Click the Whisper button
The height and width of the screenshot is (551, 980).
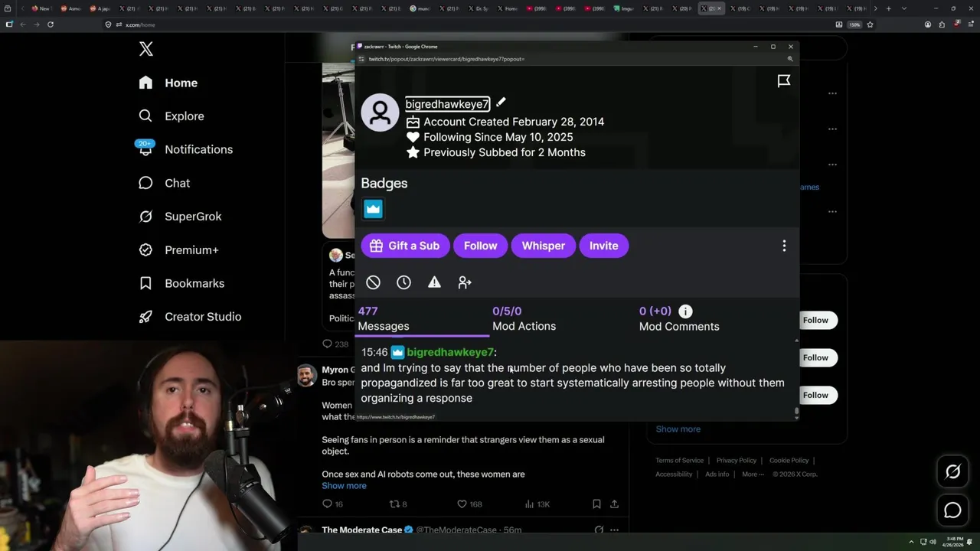tap(543, 246)
